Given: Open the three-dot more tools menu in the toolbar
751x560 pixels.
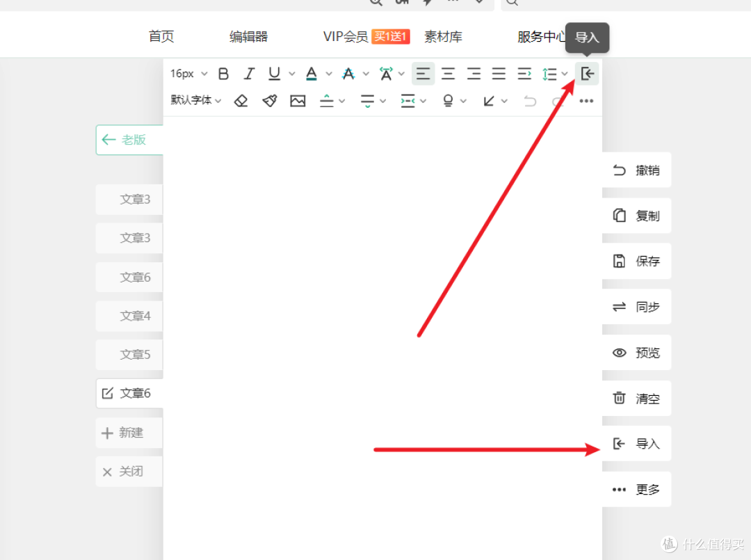Looking at the screenshot, I should coord(586,101).
